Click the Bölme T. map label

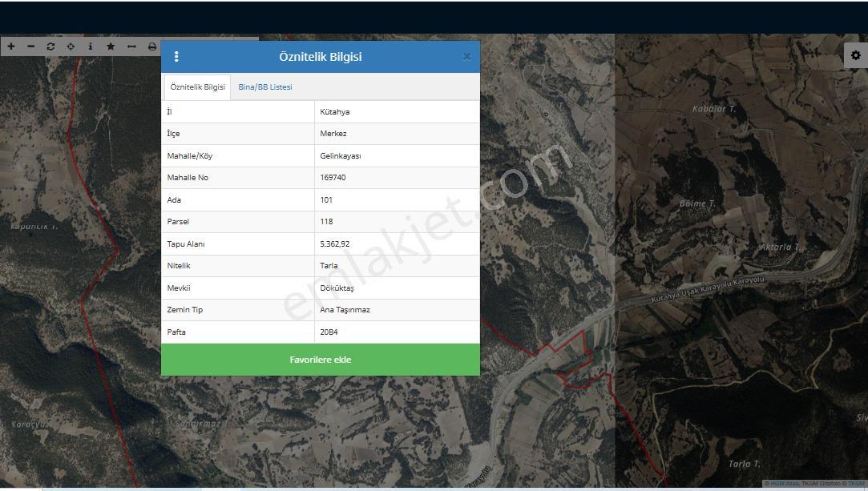coord(697,203)
